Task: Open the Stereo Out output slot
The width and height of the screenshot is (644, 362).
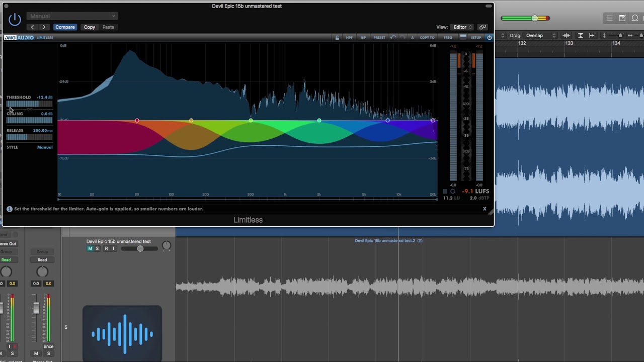Action: click(8, 244)
